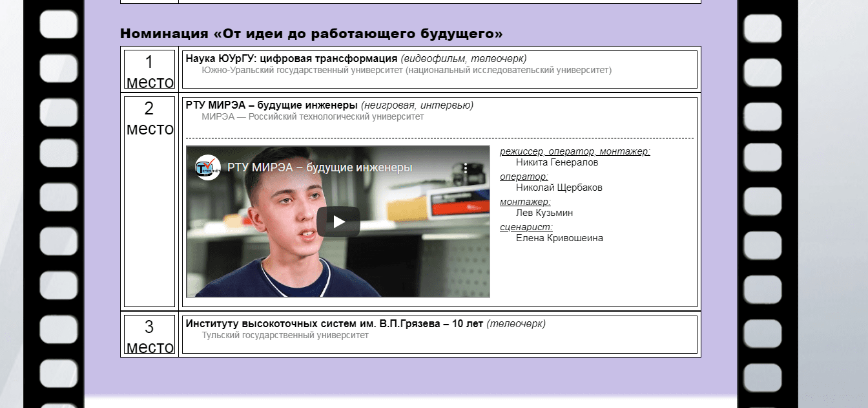Click the name 'Елена Кривошеина'
This screenshot has height=408, width=868.
559,238
